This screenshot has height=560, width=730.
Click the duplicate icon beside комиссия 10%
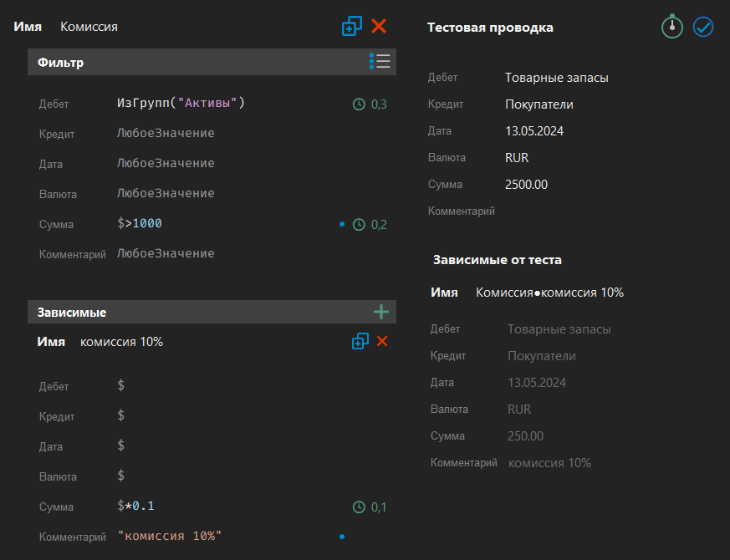pos(360,341)
